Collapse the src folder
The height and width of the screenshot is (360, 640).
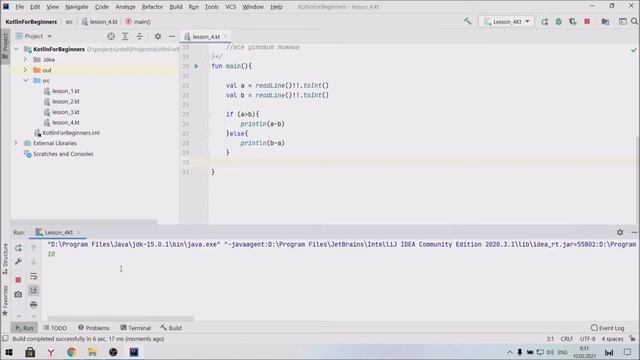pyautogui.click(x=25, y=80)
